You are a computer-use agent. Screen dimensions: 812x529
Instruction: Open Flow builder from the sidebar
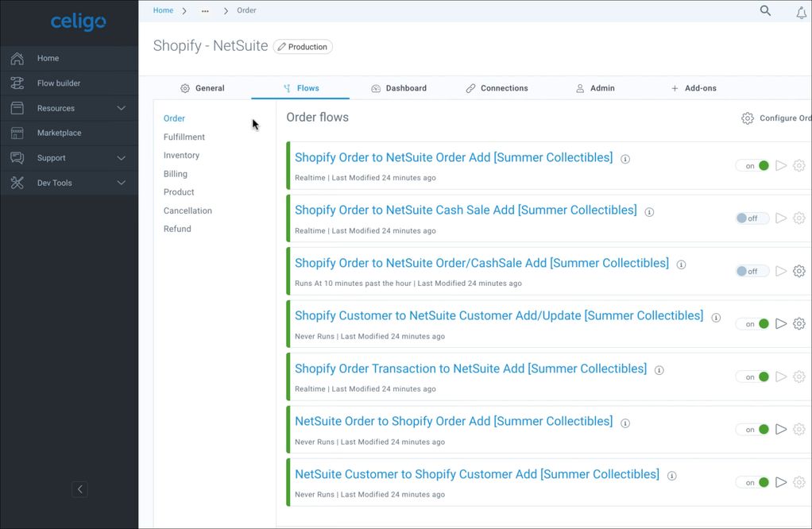click(x=69, y=83)
